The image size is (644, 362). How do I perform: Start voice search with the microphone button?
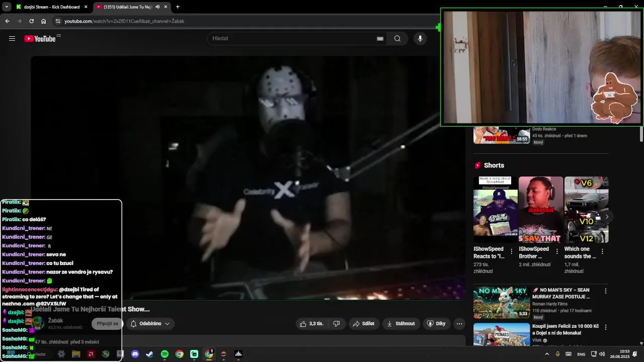click(420, 38)
